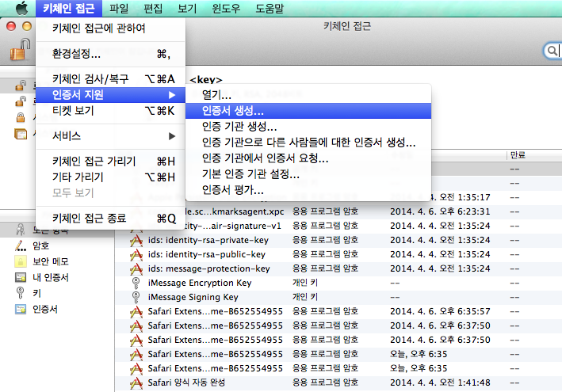Select iMessage Encryption Key row

[x=338, y=283]
